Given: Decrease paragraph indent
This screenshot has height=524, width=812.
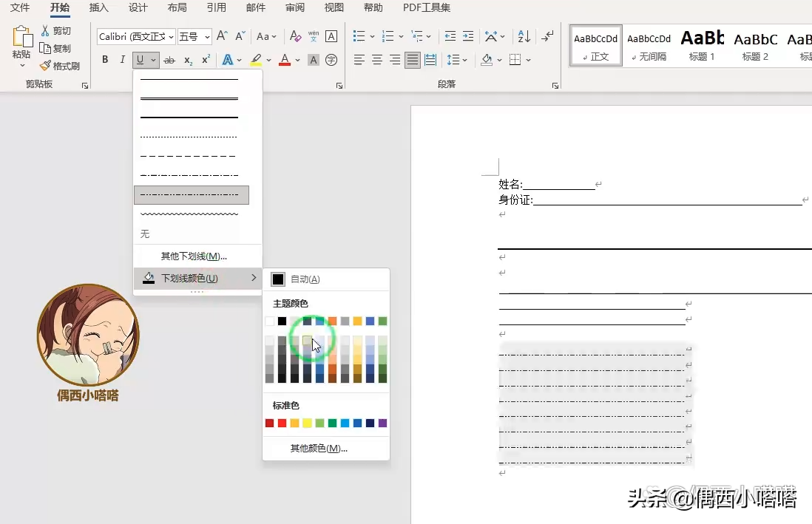Looking at the screenshot, I should click(450, 36).
